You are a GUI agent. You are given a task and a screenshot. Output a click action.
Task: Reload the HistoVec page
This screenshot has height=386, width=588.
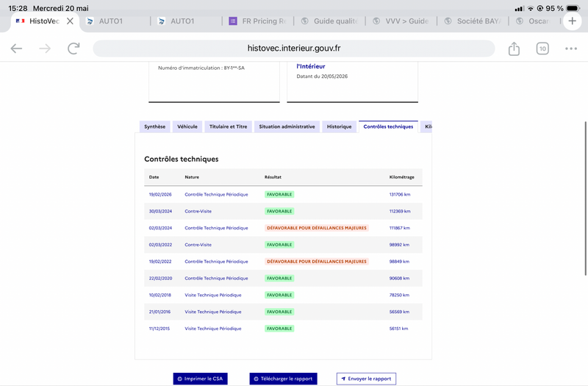[x=73, y=49]
